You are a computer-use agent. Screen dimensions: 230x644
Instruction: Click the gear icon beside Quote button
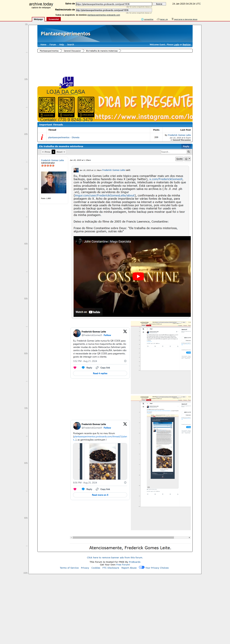(186, 159)
